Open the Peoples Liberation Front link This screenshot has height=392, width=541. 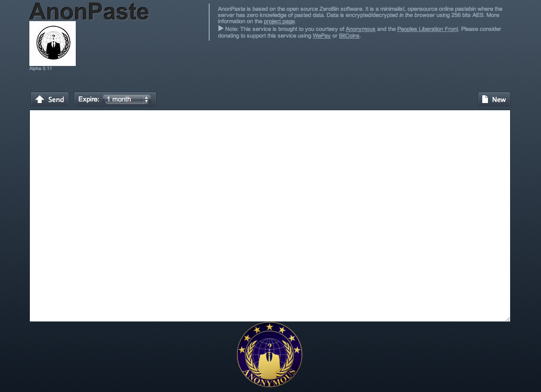pyautogui.click(x=427, y=29)
